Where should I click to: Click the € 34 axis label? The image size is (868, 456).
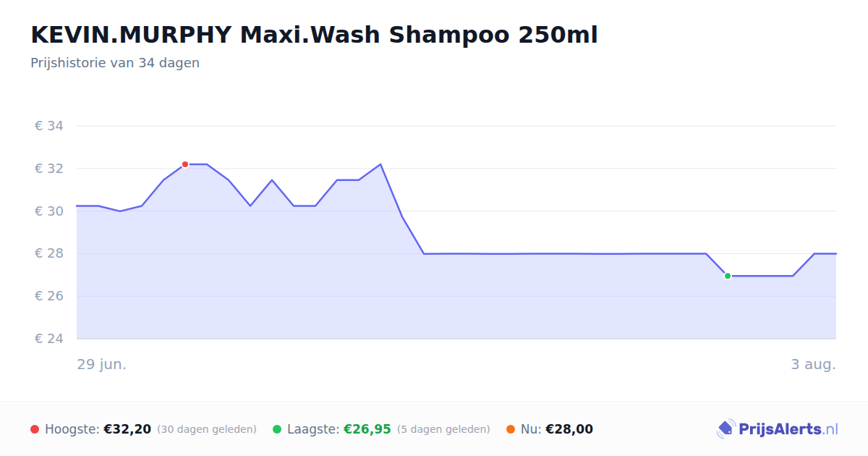[49, 126]
